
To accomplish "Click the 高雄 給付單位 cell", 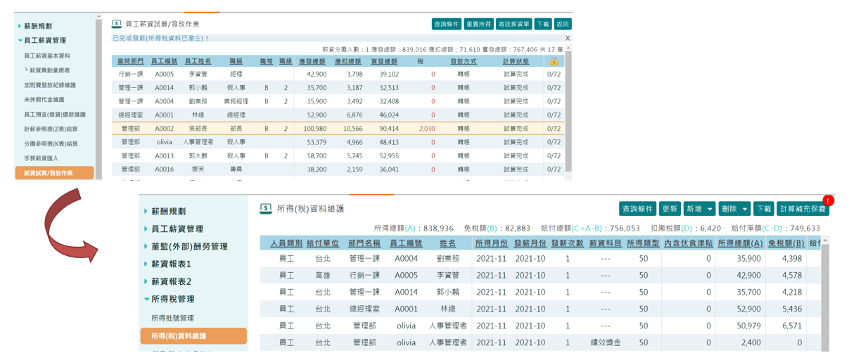I will coord(323,275).
